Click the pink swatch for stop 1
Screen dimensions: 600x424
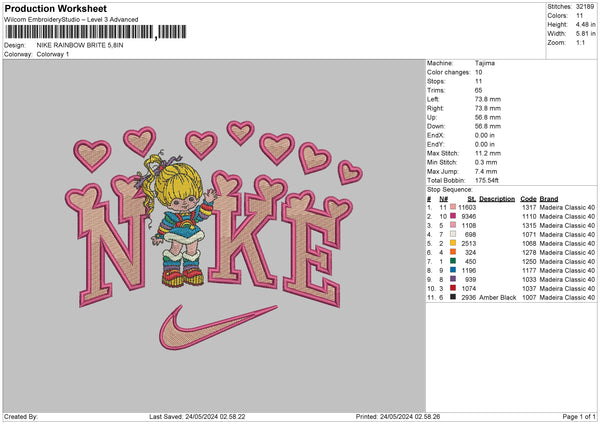click(453, 207)
